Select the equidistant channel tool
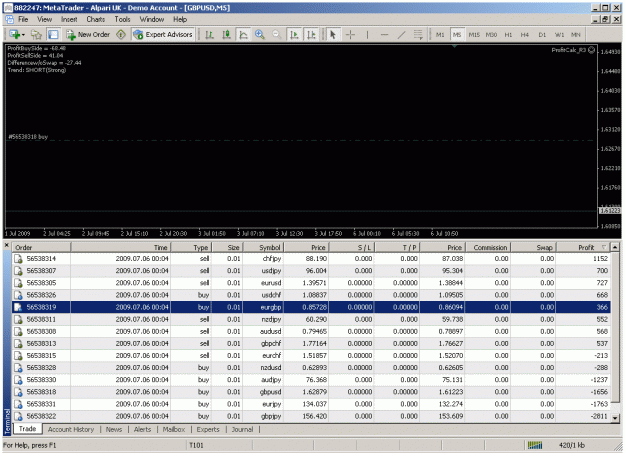 tap(418, 35)
